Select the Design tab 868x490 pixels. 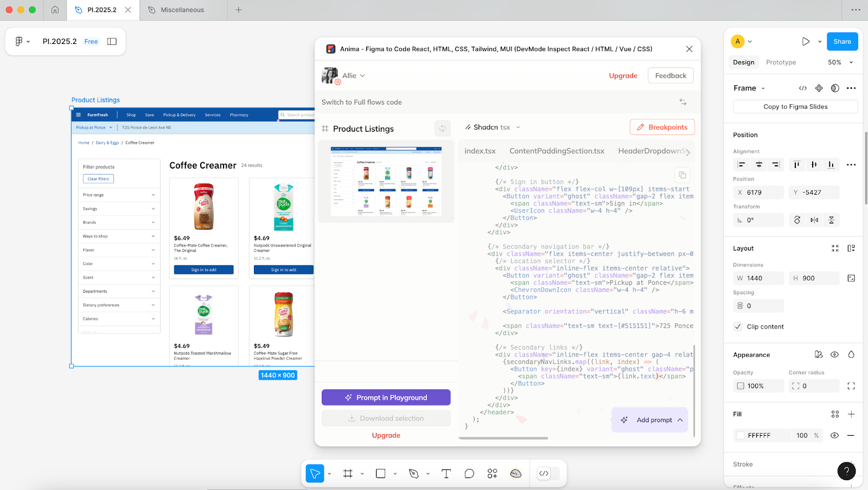click(744, 62)
